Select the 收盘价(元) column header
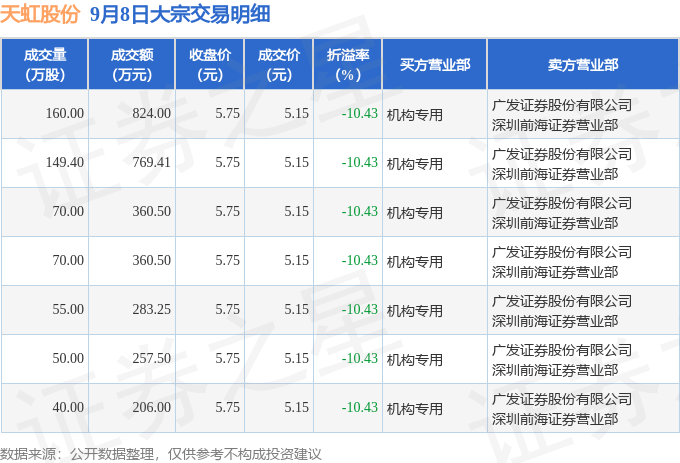Image resolution: width=680 pixels, height=463 pixels. (x=210, y=65)
